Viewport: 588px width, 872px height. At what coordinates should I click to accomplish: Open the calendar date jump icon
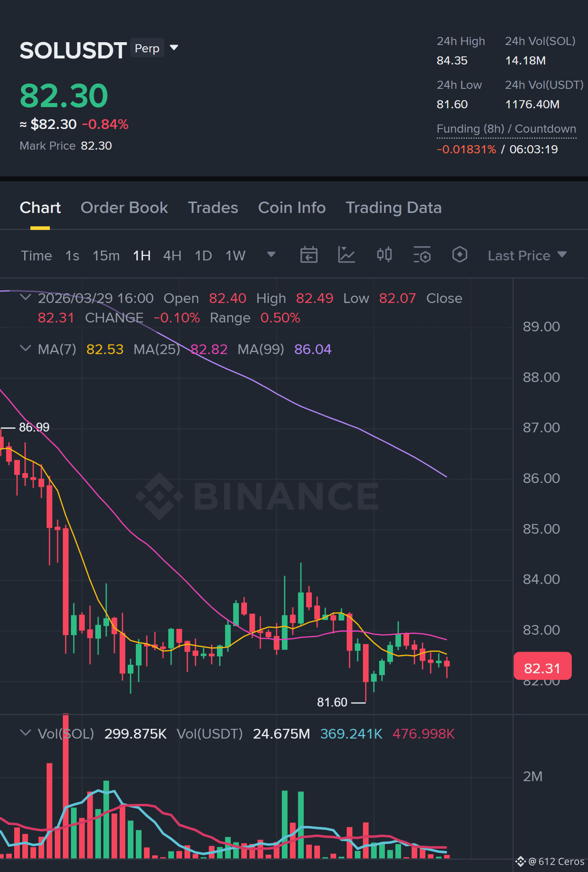pos(309,255)
